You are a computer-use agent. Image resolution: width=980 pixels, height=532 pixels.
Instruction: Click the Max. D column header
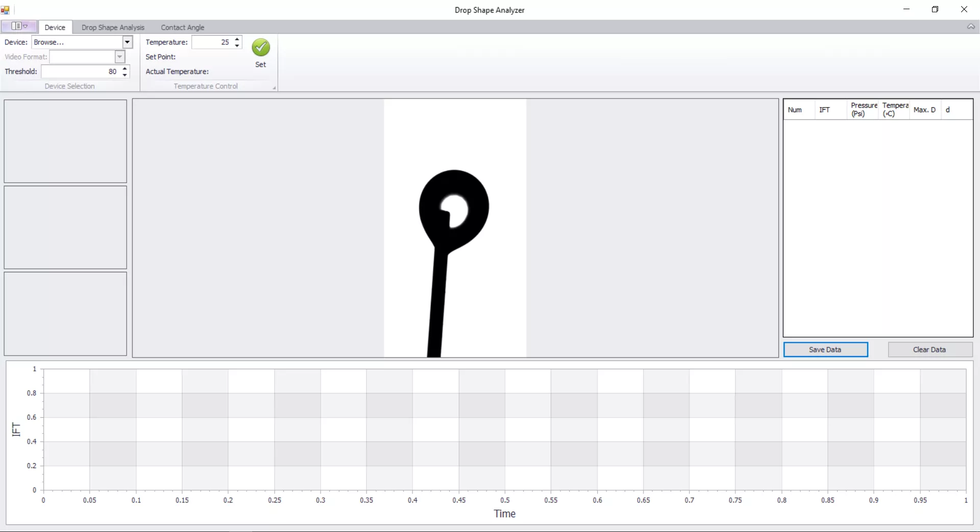click(925, 110)
